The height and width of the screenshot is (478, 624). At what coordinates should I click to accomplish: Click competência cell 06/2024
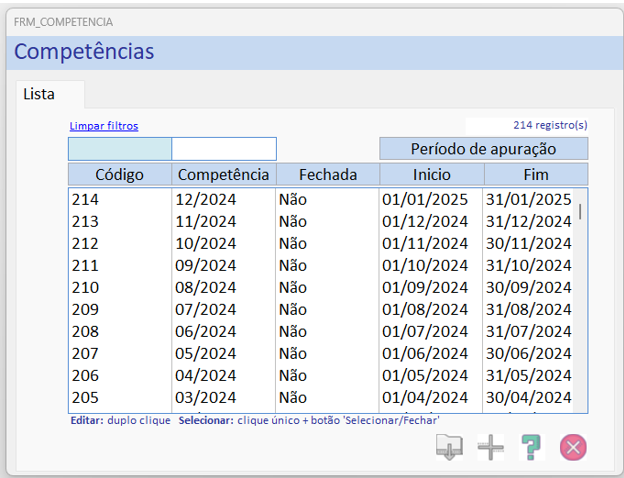206,331
